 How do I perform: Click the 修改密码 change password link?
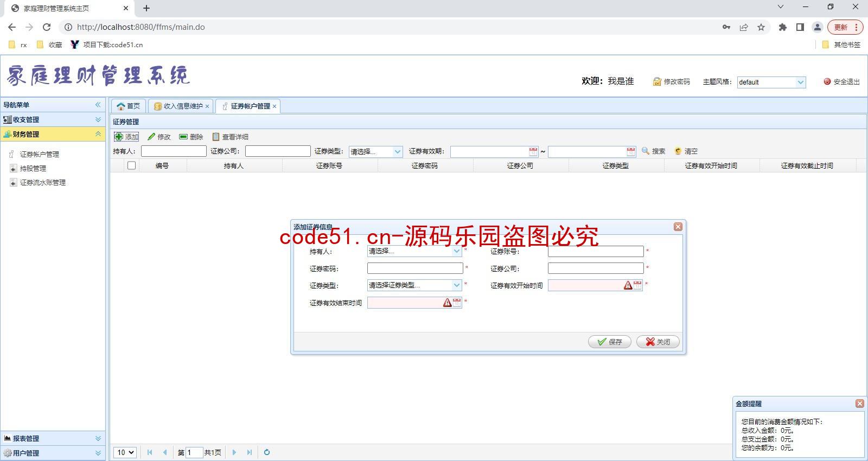[672, 81]
